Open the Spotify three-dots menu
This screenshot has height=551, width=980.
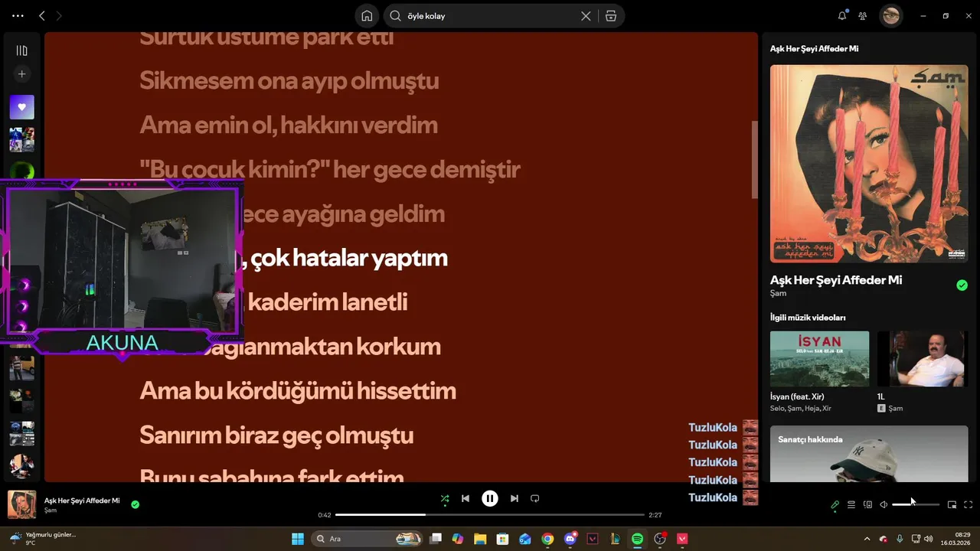click(x=18, y=15)
